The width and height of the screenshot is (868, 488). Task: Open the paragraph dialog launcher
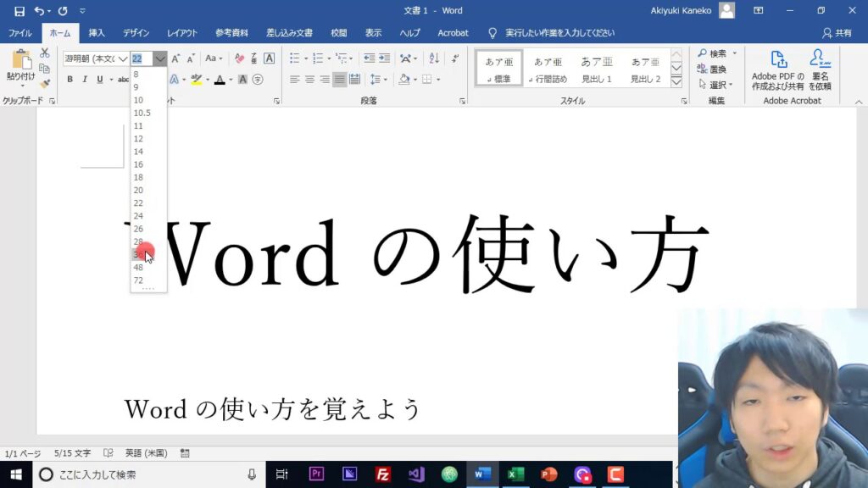(x=462, y=102)
